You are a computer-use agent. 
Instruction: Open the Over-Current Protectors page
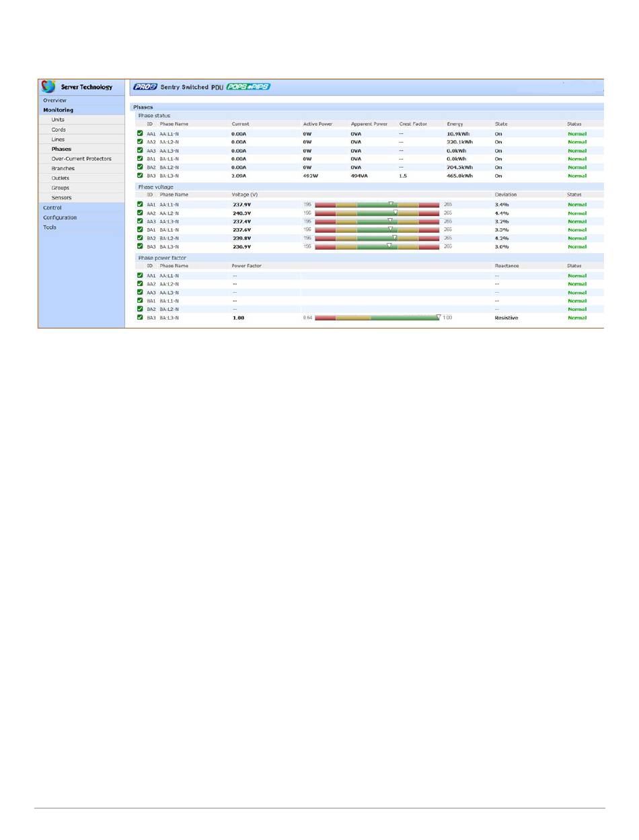tap(81, 159)
